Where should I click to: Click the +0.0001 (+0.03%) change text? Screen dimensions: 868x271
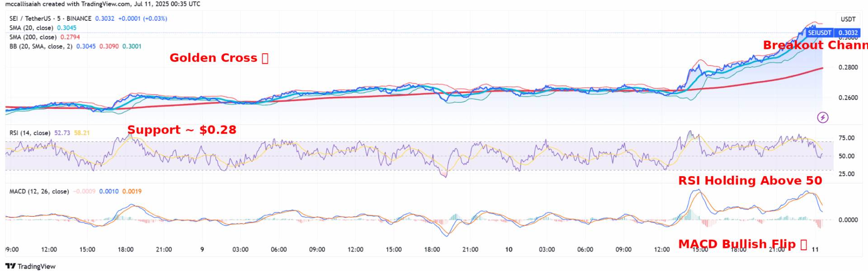click(143, 19)
